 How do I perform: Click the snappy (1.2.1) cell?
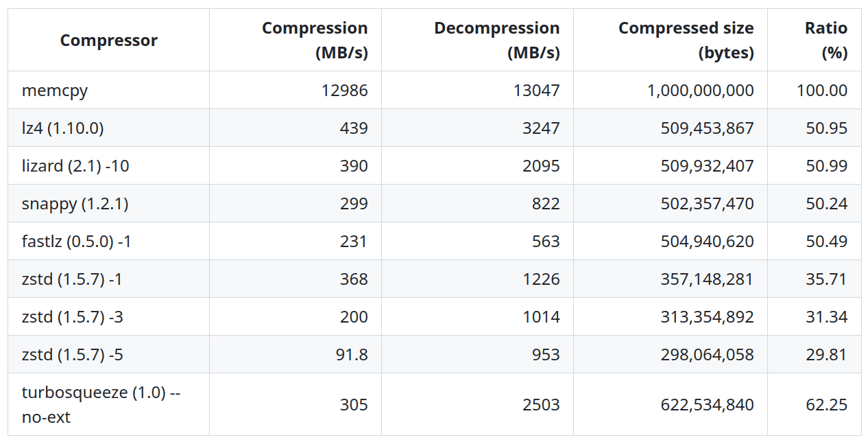[75, 204]
